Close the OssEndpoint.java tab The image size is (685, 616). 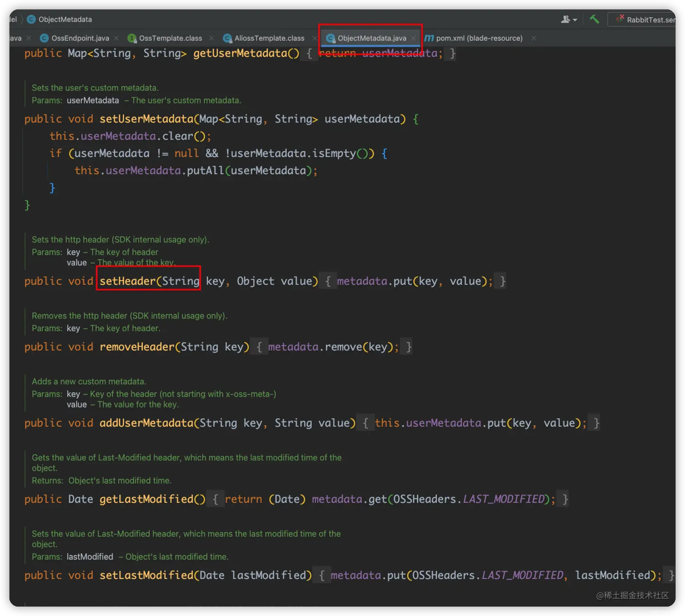(x=116, y=38)
